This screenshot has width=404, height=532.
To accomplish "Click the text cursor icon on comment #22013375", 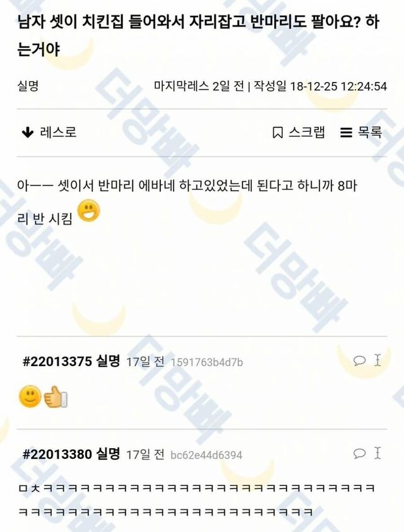I will [377, 360].
